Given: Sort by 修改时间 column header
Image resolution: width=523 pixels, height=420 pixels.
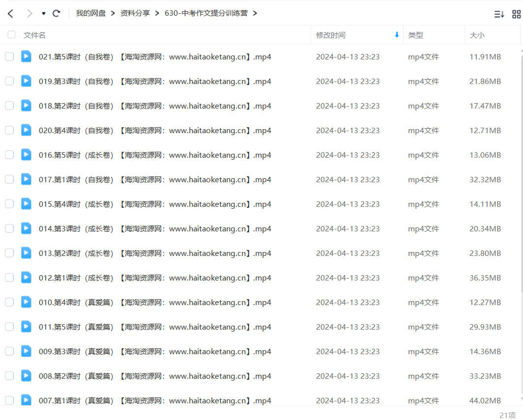Looking at the screenshot, I should point(330,35).
